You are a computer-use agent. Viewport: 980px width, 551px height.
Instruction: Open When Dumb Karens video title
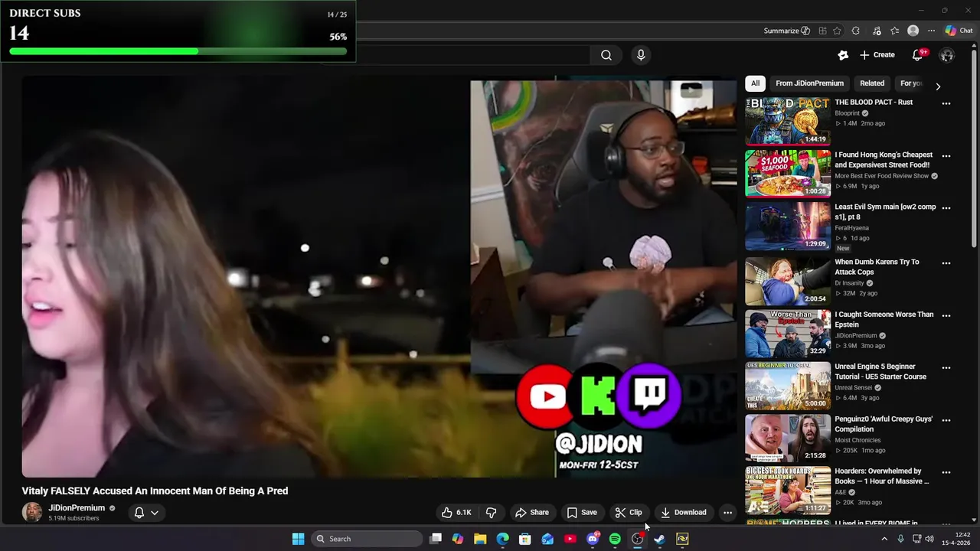[877, 267]
